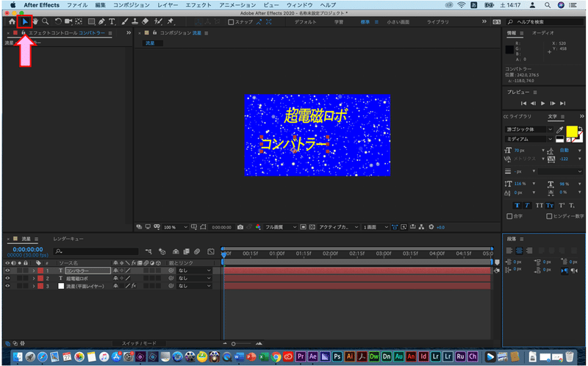Select the 小さい画面 workspace
Screen dimensions: 588x366
coord(398,22)
